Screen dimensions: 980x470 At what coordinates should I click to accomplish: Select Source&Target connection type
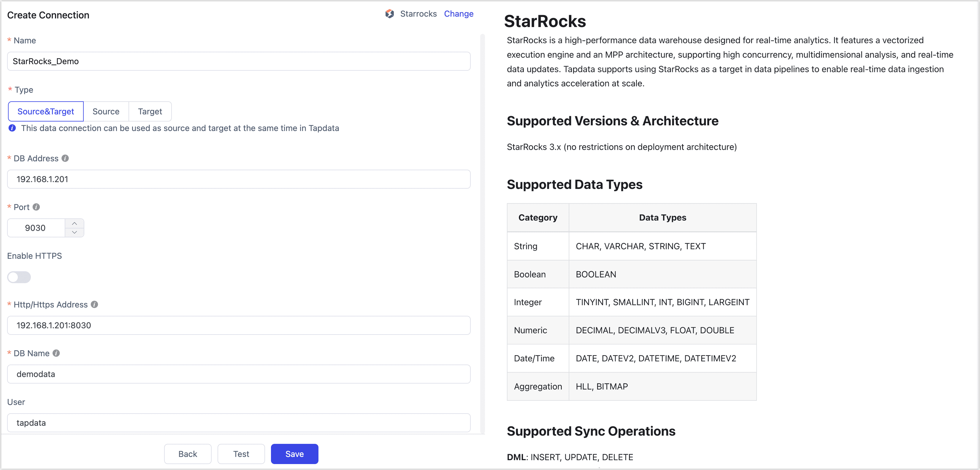click(46, 111)
